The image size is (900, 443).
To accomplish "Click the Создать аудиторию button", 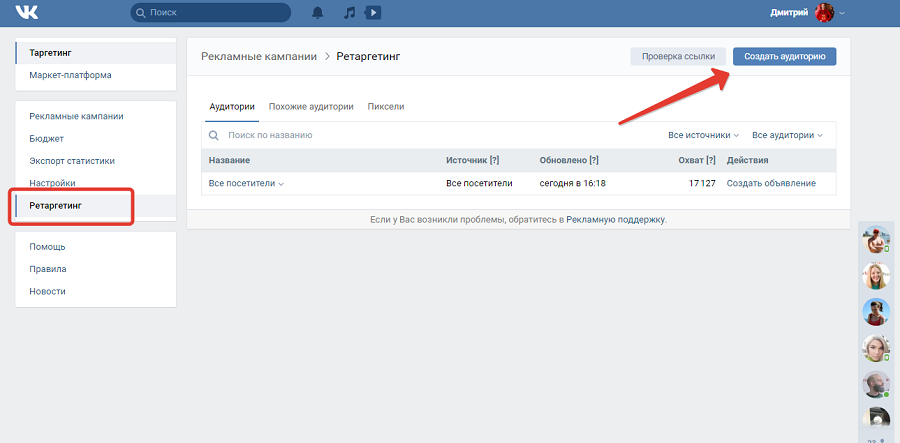I will tap(784, 56).
